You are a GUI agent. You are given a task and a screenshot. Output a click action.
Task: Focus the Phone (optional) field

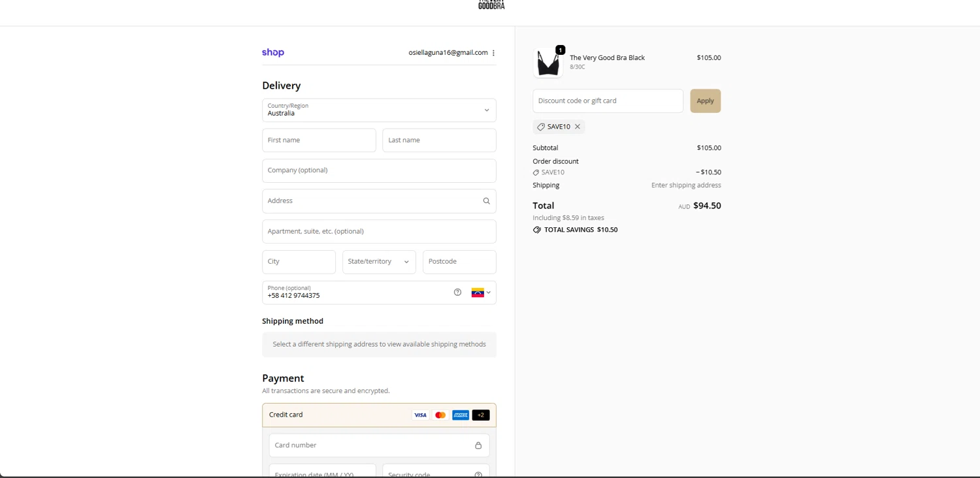pyautogui.click(x=379, y=293)
